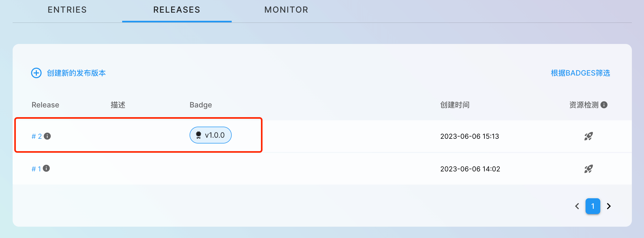Screen dimensions: 644x238
Task: Click info icon next to release #2
Action: coord(47,136)
